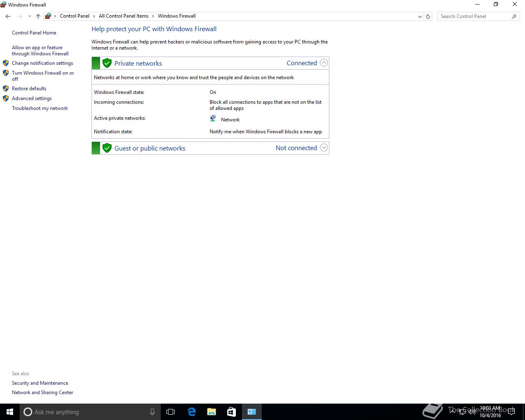Click the search magnifier icon
Viewport: 525px width, 420px height.
pyautogui.click(x=514, y=16)
